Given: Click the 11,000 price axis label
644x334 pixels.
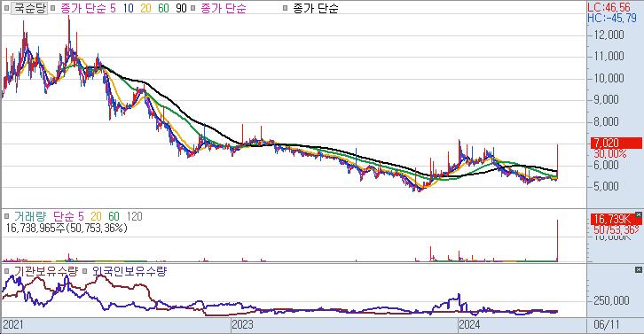Looking at the screenshot, I should pyautogui.click(x=609, y=56).
